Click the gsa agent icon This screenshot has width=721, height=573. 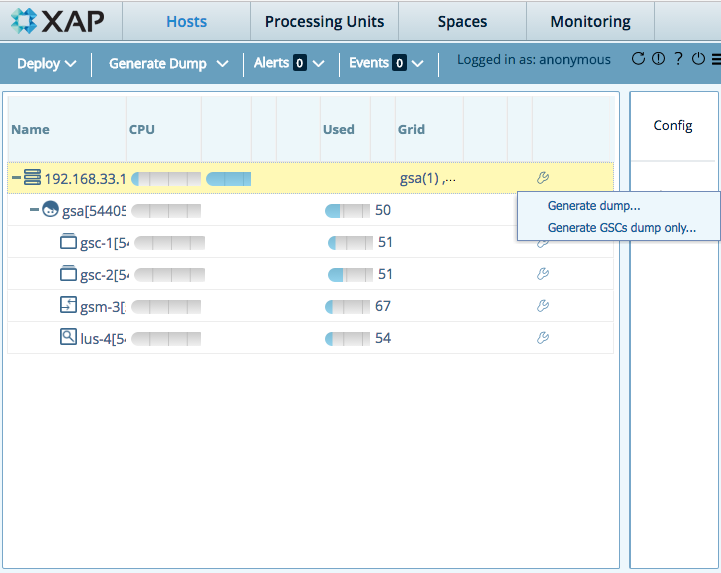coord(51,209)
